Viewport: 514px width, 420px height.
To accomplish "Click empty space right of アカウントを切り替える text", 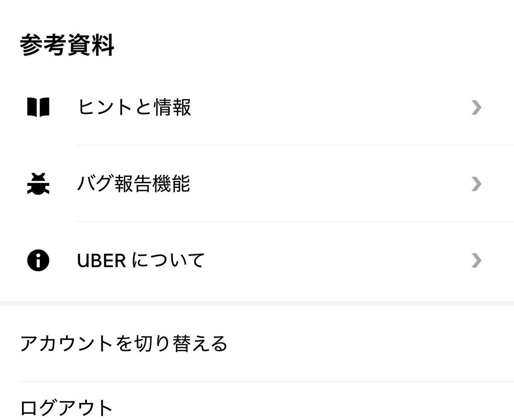I will [364, 344].
